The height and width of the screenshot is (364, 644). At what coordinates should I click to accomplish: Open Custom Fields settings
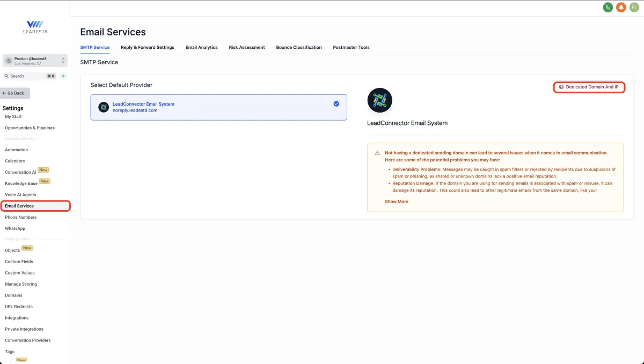point(19,262)
